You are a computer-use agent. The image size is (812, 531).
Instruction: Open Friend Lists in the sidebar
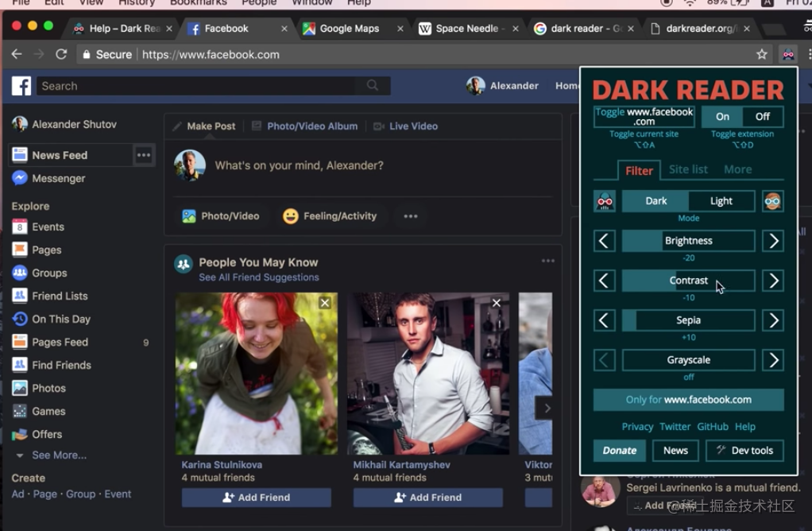pos(50,296)
